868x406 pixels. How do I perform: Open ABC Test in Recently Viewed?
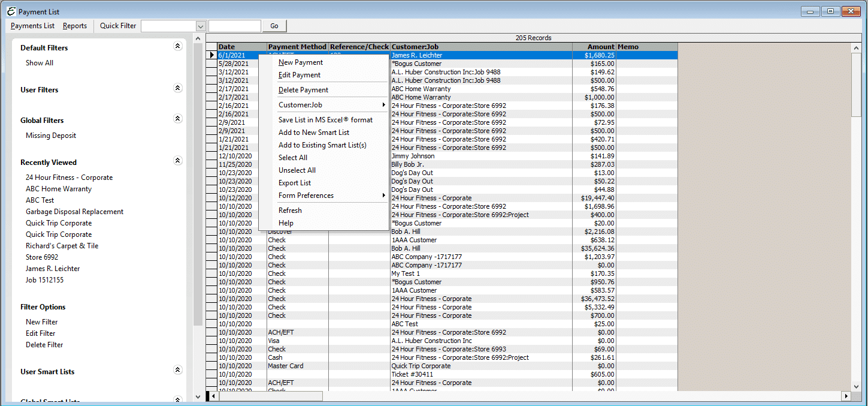click(x=40, y=200)
